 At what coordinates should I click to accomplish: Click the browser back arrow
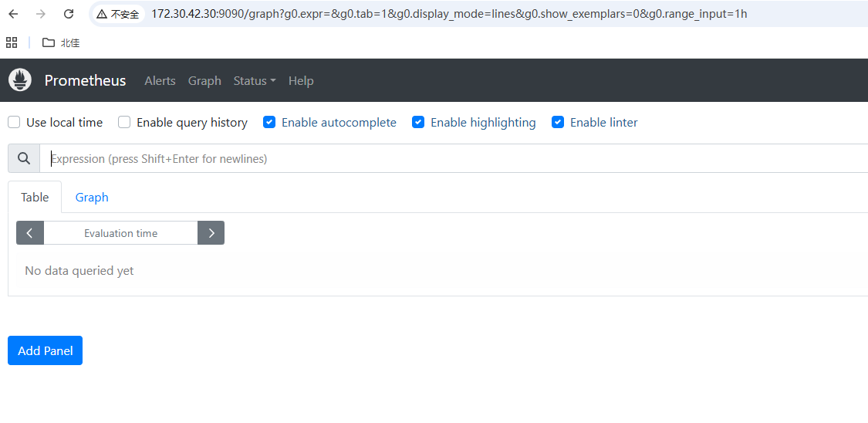point(14,14)
